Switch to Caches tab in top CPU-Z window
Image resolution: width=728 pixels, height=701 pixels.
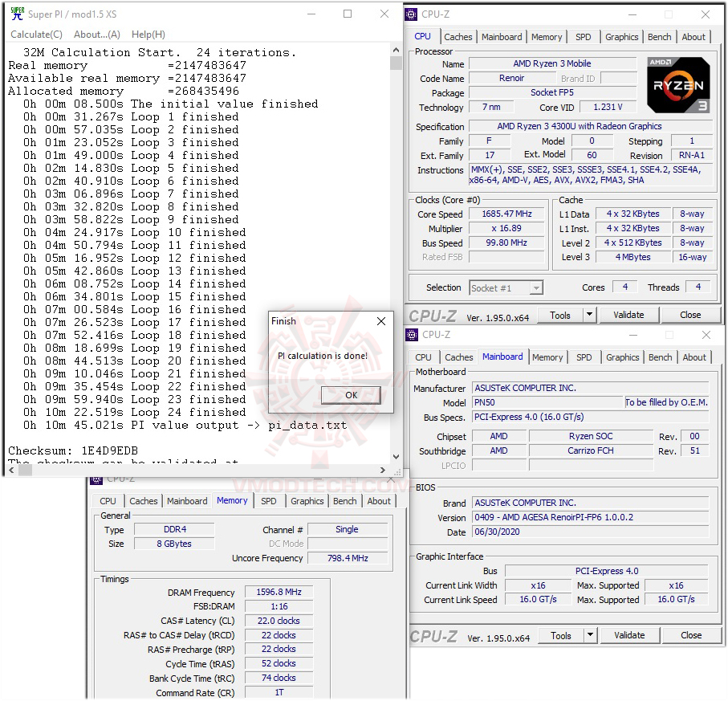458,37
